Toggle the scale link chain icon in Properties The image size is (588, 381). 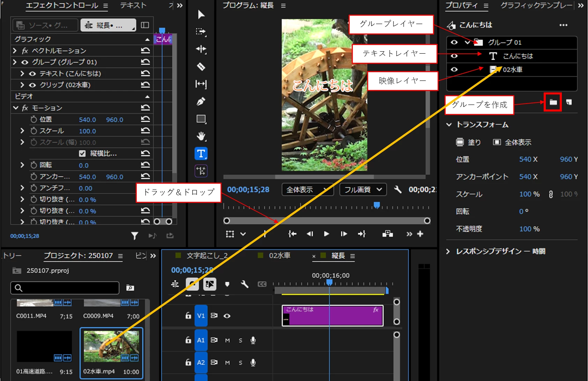click(x=551, y=194)
